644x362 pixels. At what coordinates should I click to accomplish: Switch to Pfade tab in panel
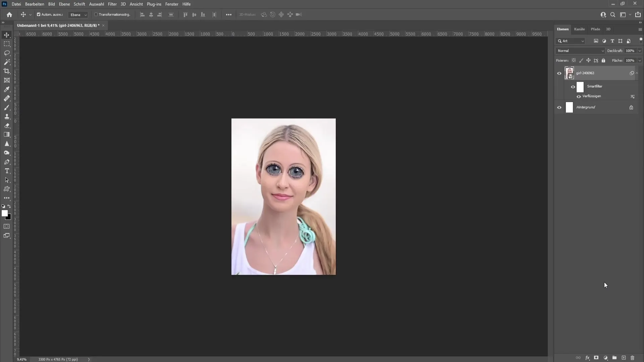click(595, 29)
